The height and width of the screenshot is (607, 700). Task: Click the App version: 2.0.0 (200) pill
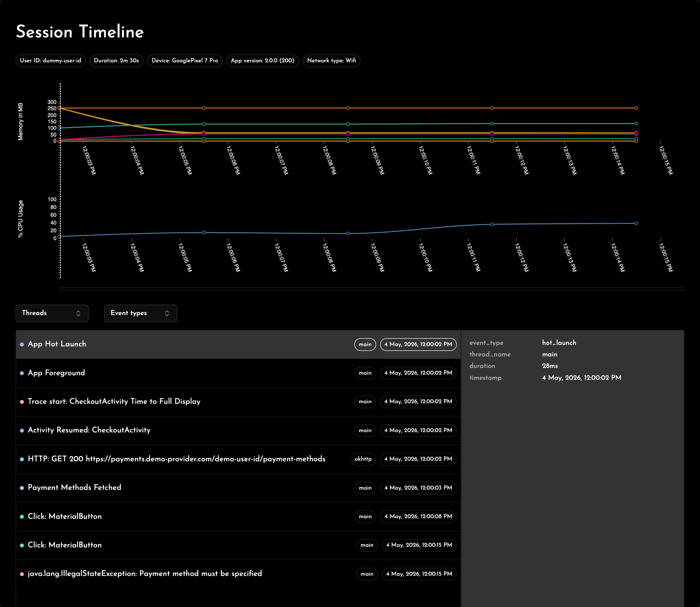262,61
